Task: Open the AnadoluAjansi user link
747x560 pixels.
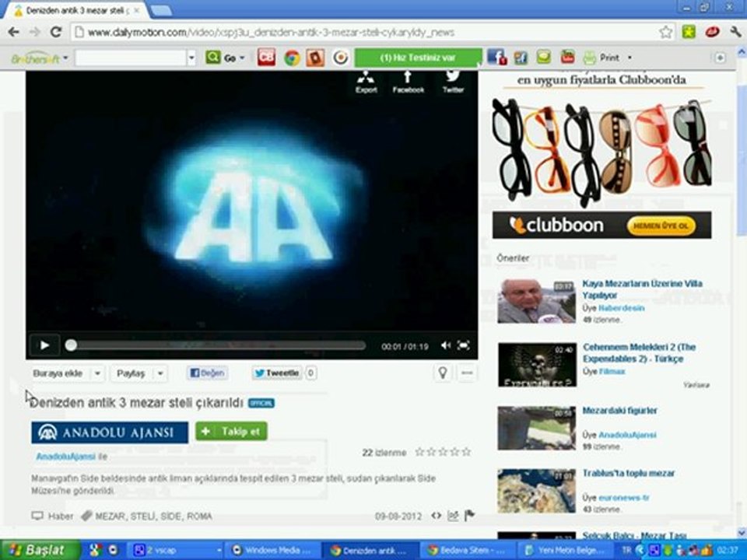Action: [65, 457]
